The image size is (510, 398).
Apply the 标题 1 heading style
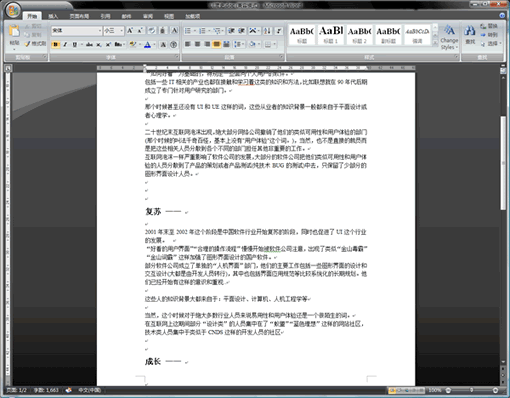(x=331, y=35)
